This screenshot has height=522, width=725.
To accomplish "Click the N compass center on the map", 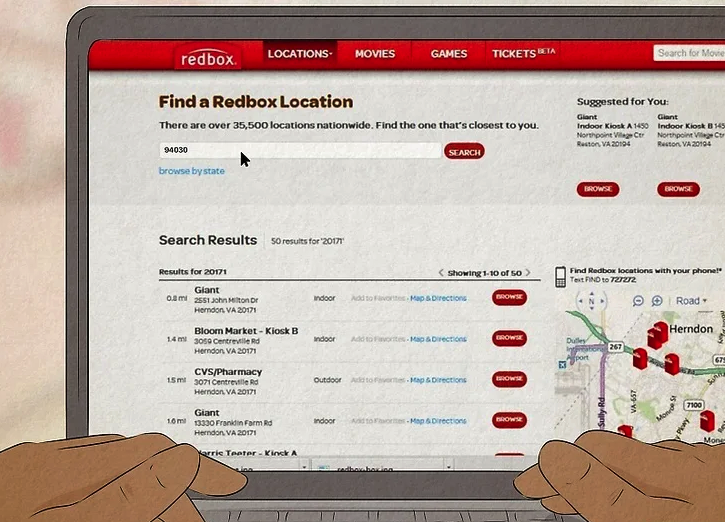I will 591,301.
